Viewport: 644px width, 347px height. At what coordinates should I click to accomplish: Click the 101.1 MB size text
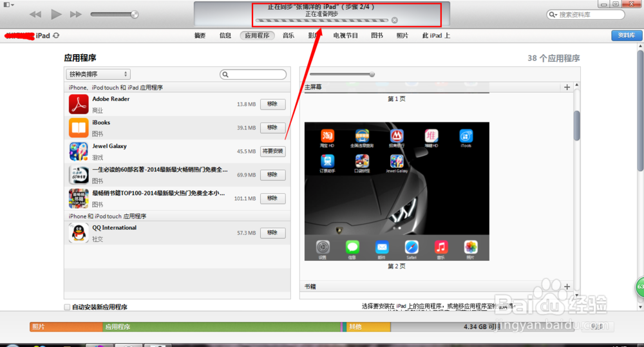click(245, 198)
